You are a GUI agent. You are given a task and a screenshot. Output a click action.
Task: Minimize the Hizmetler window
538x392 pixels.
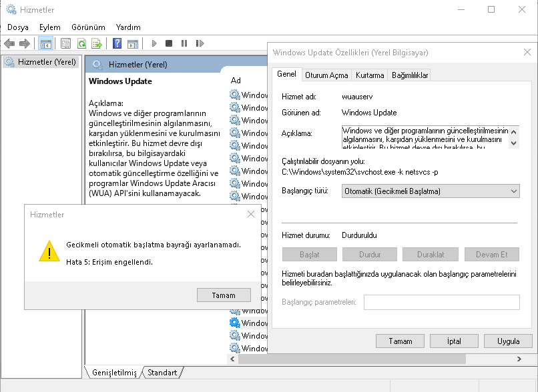tap(461, 9)
